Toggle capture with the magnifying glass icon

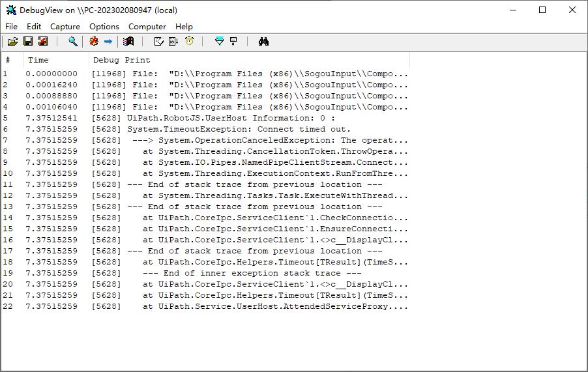point(73,42)
